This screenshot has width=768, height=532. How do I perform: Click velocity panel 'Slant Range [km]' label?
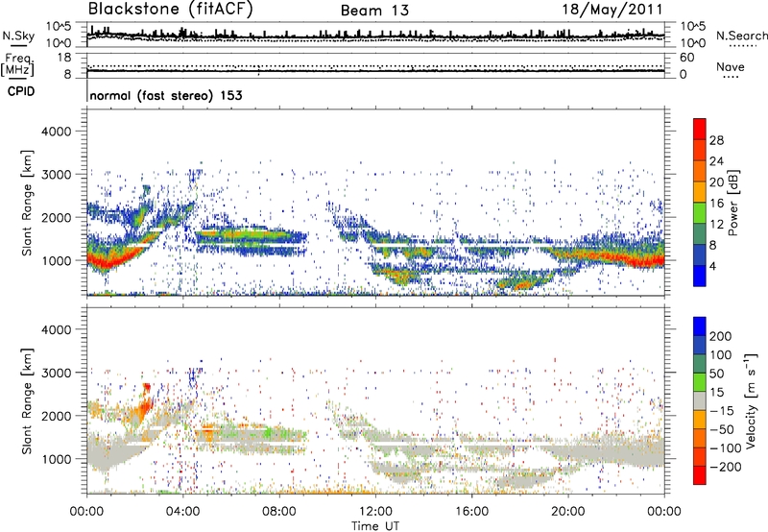click(x=27, y=401)
